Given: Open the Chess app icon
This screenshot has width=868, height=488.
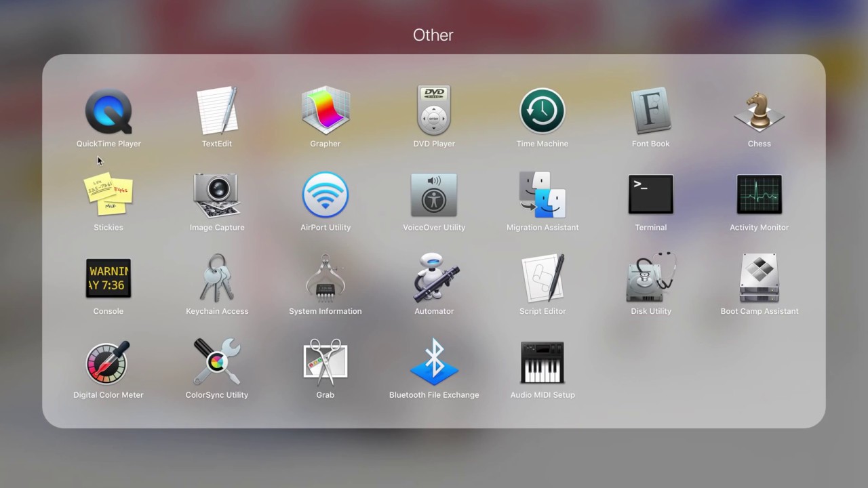Looking at the screenshot, I should pyautogui.click(x=759, y=112).
